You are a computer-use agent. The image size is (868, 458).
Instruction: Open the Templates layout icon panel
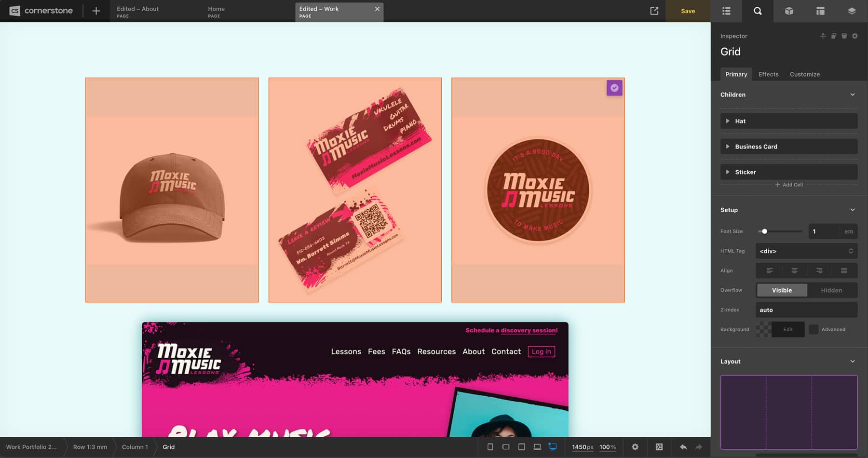pos(820,11)
